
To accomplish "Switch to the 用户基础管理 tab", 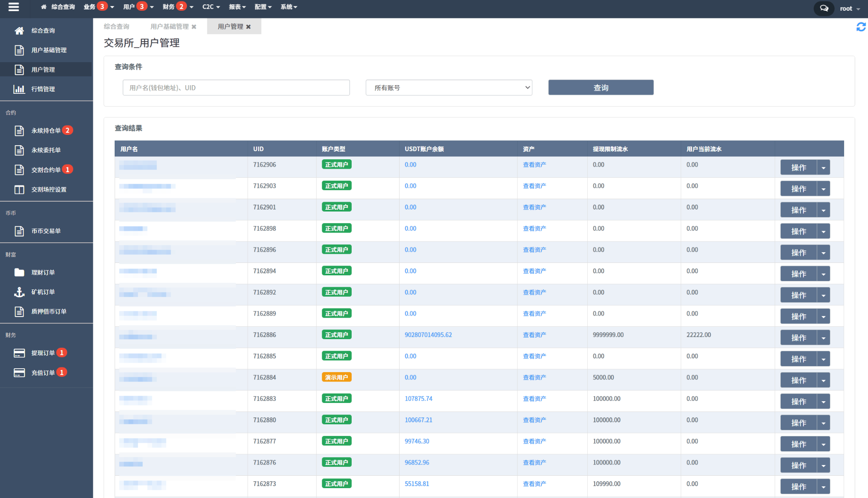I will point(169,27).
